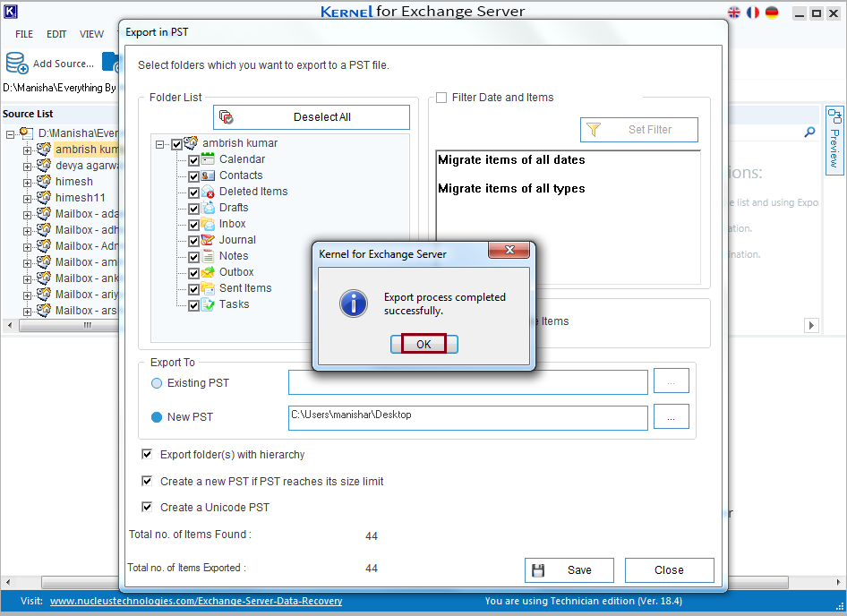This screenshot has height=616, width=847.
Task: Expand the Mailbox - Adm node
Action: (27, 247)
